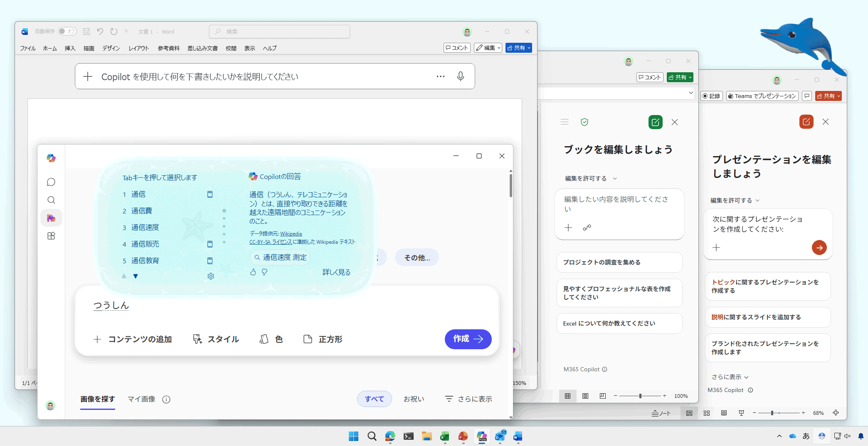Open the ホーム tab in Word
Screen dimensions: 868x446
pyautogui.click(x=50, y=48)
